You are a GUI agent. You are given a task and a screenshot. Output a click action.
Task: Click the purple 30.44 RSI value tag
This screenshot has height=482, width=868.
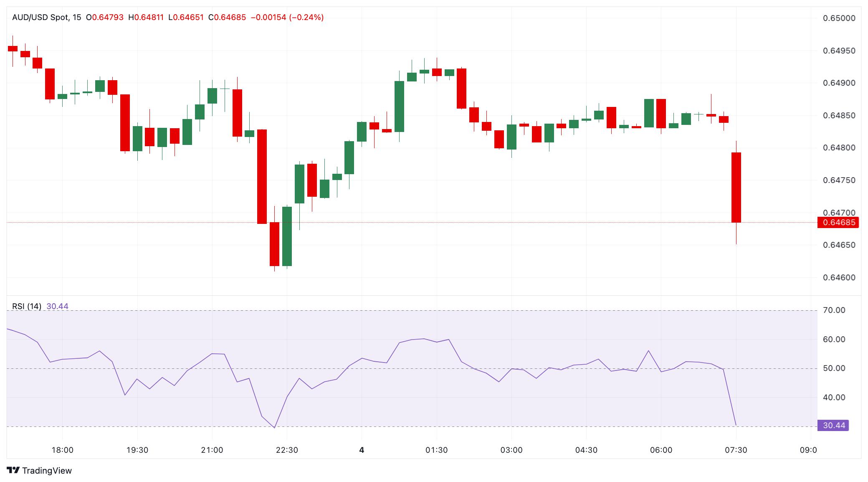point(834,426)
